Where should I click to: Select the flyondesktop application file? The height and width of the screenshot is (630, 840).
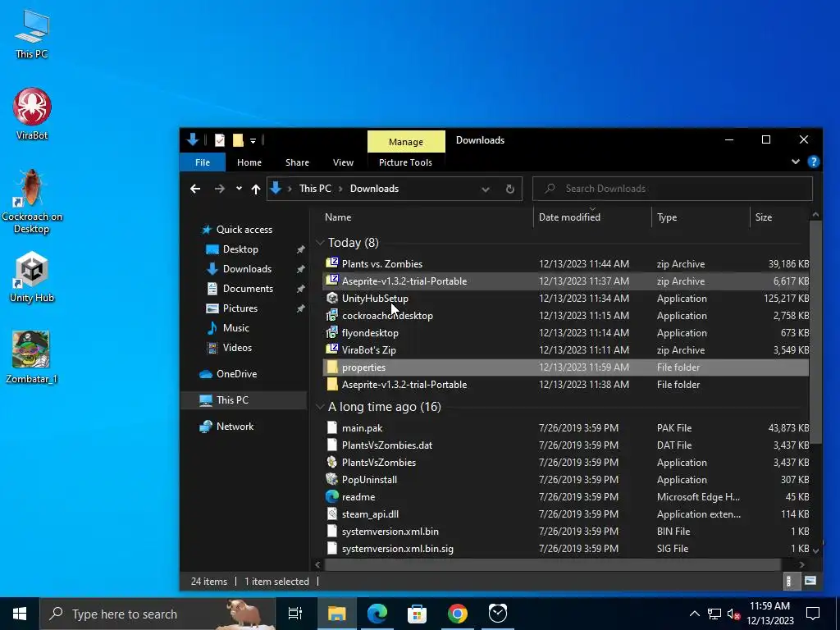[566, 333]
